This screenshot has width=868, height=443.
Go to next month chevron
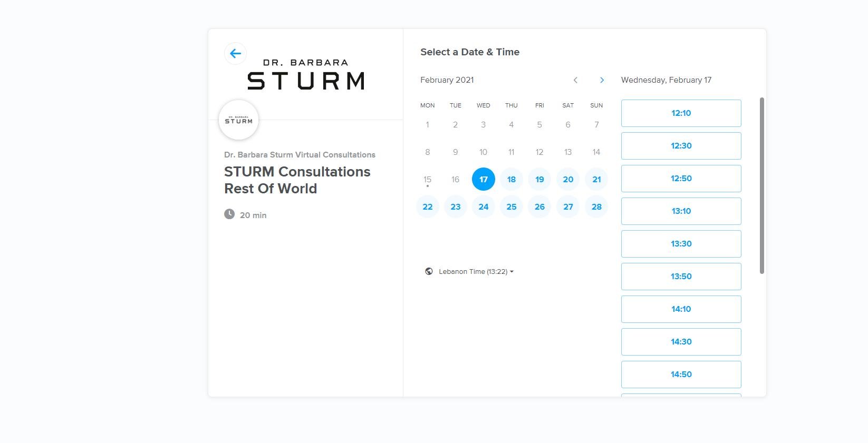(602, 80)
